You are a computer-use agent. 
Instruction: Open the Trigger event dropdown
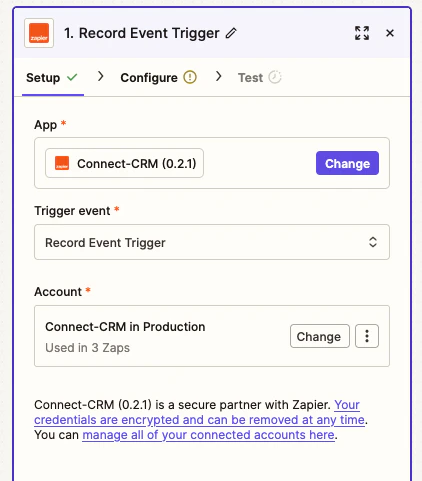coord(212,242)
